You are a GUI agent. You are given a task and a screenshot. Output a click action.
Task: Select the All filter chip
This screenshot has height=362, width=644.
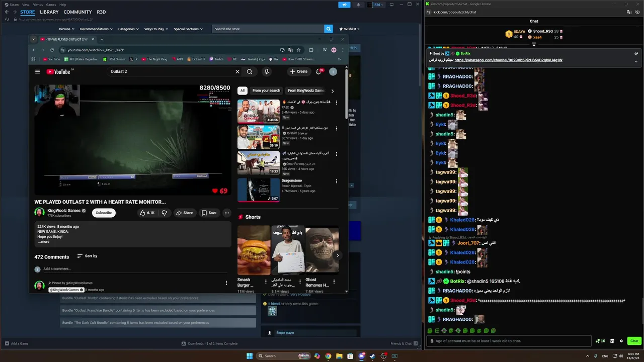click(x=243, y=90)
